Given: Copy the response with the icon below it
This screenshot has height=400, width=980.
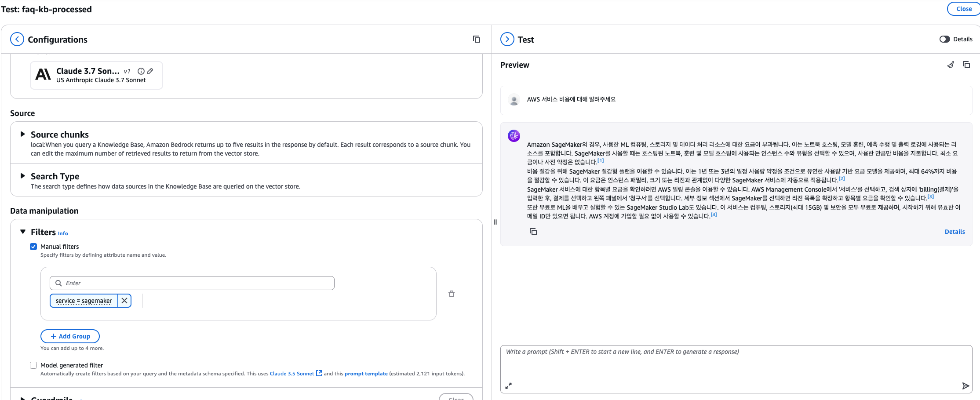Looking at the screenshot, I should point(533,232).
